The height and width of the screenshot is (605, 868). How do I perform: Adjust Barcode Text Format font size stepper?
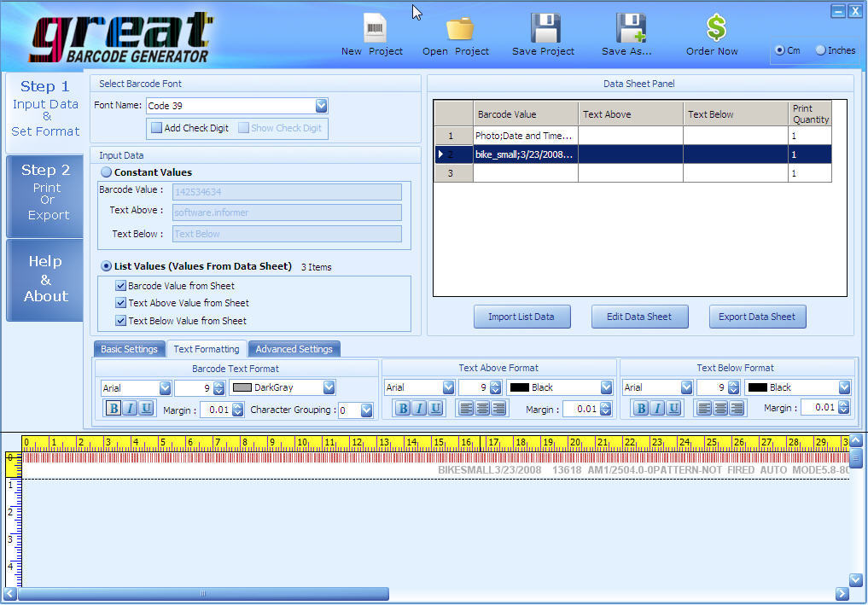click(219, 388)
